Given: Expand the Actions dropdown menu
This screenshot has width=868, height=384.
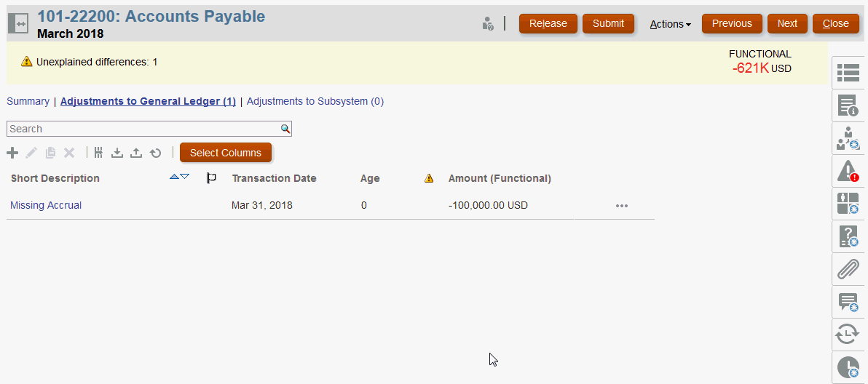Looking at the screenshot, I should 670,24.
